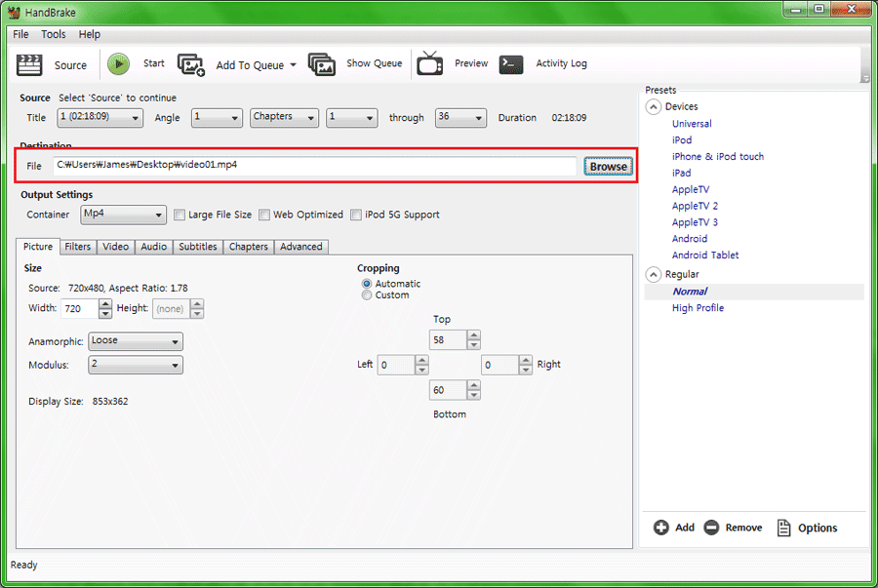The width and height of the screenshot is (878, 588).
Task: Select the Universal preset
Action: [x=692, y=124]
